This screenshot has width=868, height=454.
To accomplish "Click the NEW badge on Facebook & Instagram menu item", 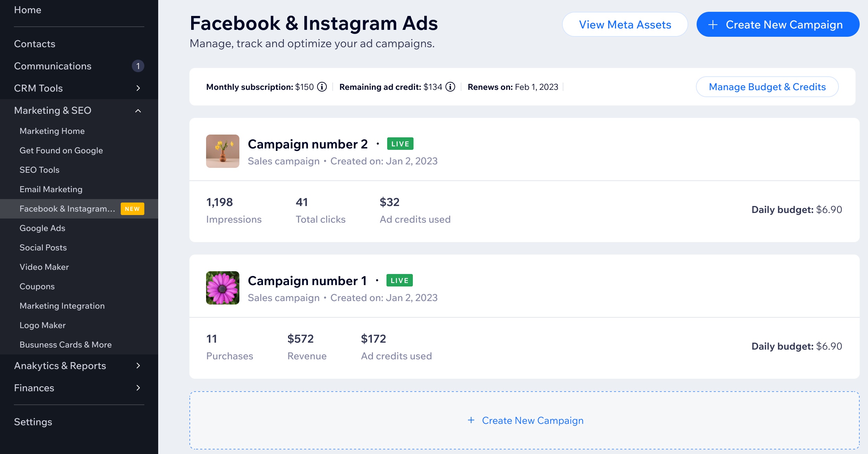I will (x=132, y=208).
